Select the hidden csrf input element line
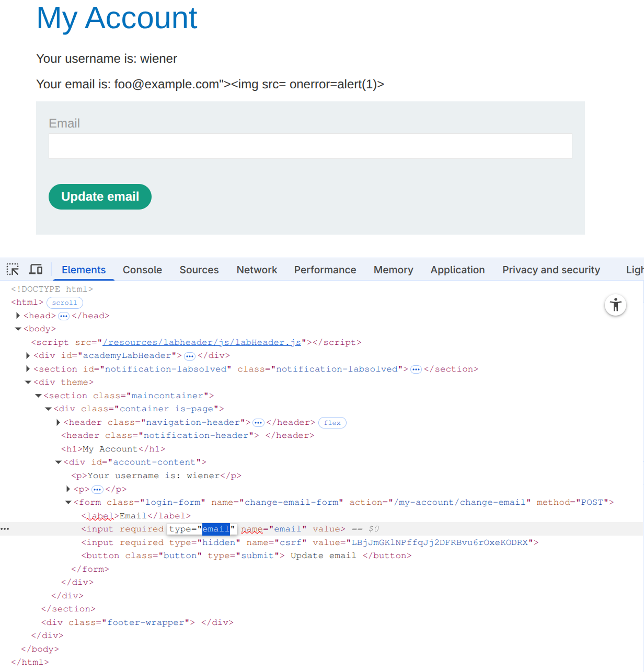 tap(309, 542)
